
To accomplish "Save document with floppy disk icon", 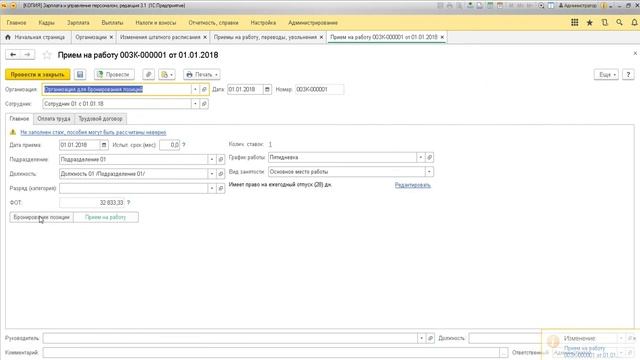I will click(80, 75).
